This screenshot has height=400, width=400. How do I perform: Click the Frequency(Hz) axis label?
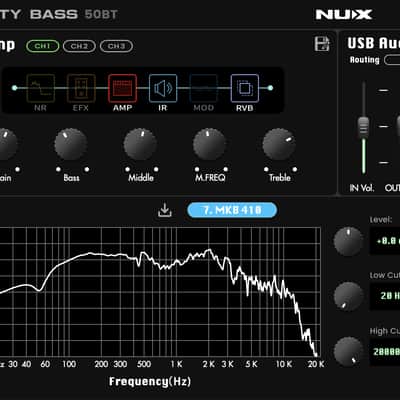(150, 381)
